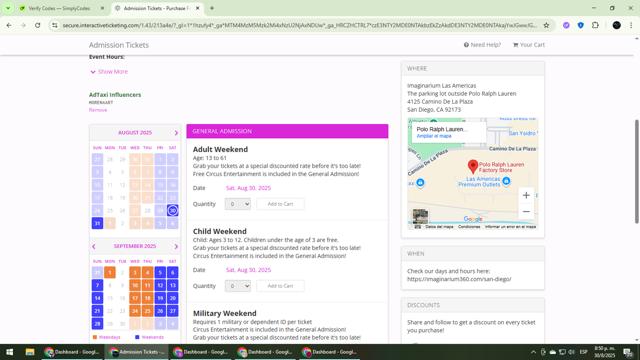Bookmark this page with the star icon
Screen dimensions: 640x360
(546, 25)
